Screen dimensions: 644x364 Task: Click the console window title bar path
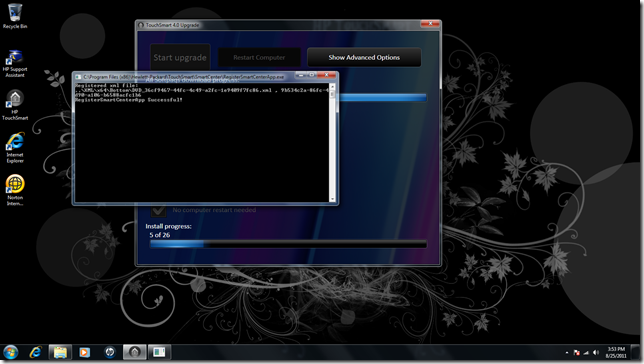[184, 77]
